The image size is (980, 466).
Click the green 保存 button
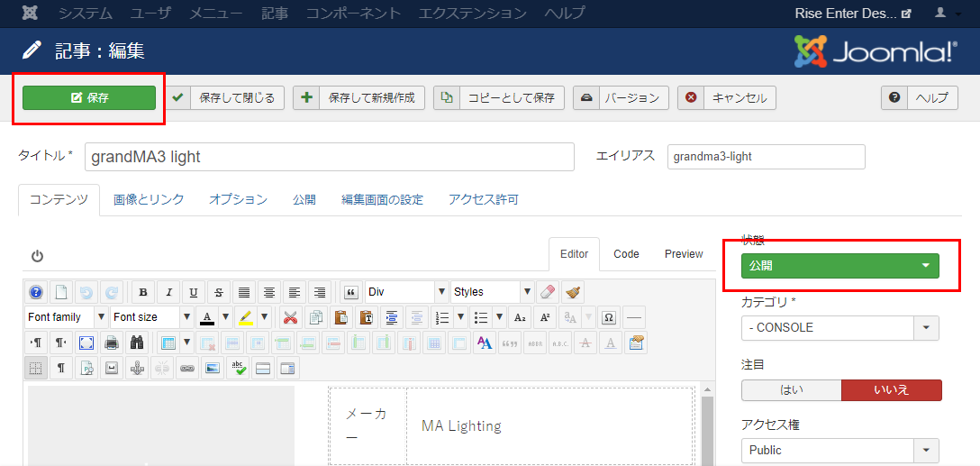pyautogui.click(x=89, y=98)
